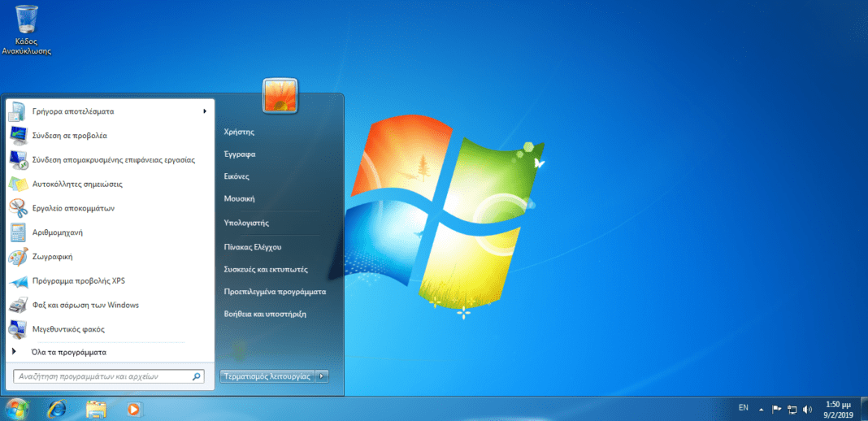Select Εργαλείο αποκομμάτων text entry
This screenshot has width=868, height=421.
pyautogui.click(x=74, y=209)
